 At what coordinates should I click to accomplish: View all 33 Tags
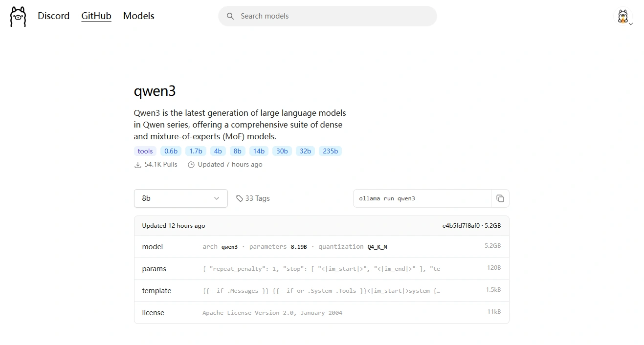[253, 198]
